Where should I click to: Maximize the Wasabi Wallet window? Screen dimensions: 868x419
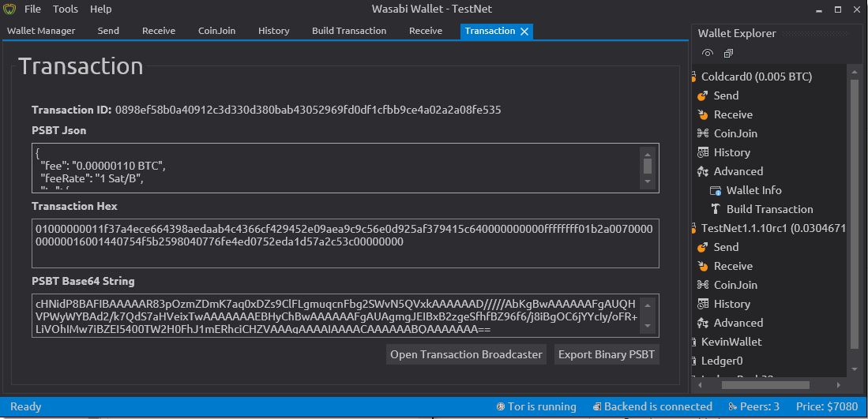838,9
